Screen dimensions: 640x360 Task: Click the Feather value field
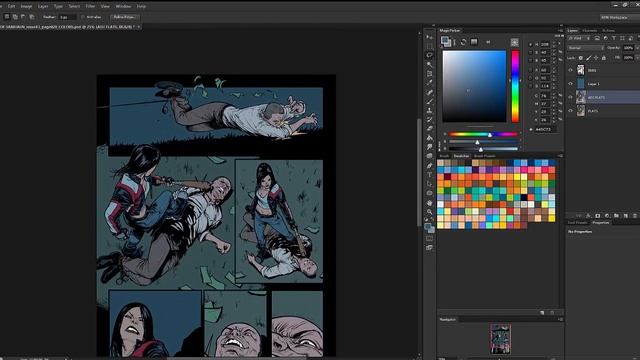click(67, 17)
